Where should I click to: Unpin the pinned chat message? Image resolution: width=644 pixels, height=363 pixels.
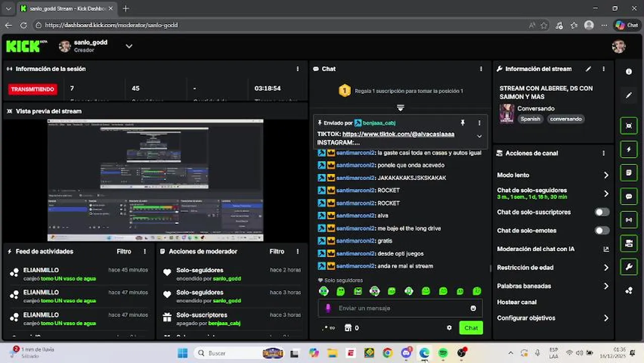click(x=463, y=123)
